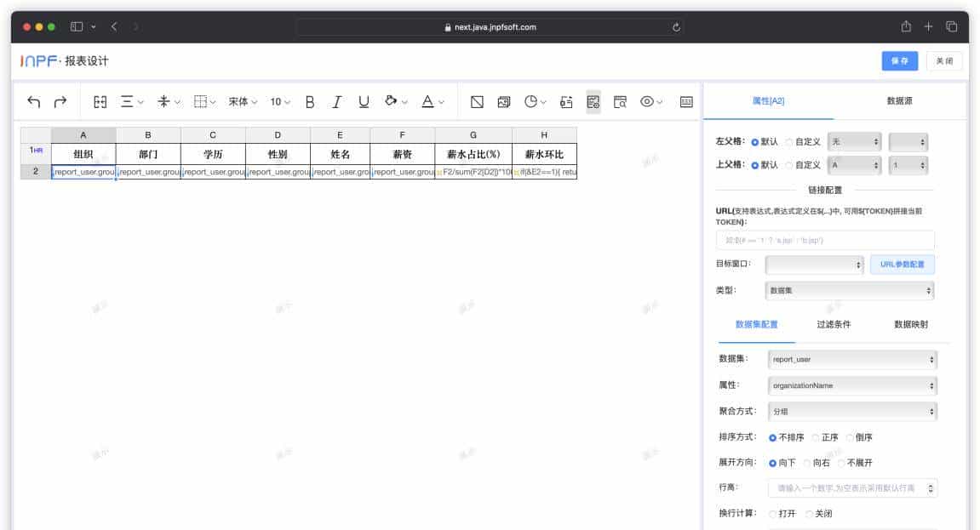Switch to the 数据源 tab

click(x=900, y=100)
